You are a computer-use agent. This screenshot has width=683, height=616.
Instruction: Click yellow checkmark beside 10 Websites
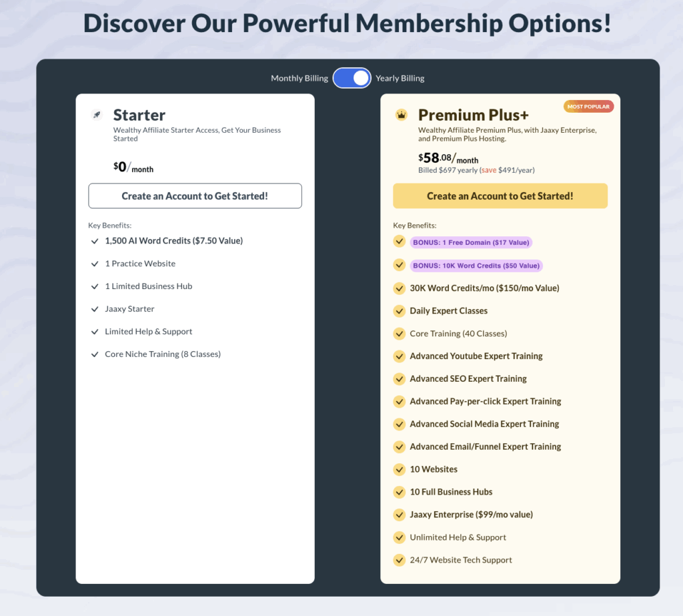coord(399,469)
